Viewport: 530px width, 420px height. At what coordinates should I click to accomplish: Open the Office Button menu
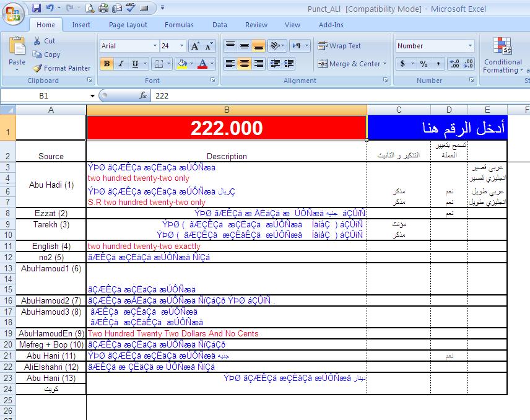pos(13,14)
